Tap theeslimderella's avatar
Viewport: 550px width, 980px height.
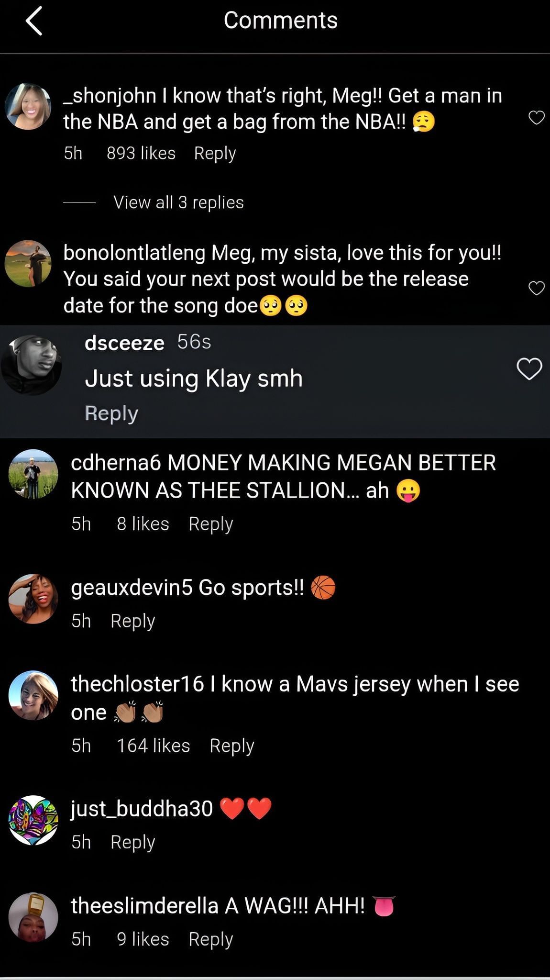click(x=33, y=917)
